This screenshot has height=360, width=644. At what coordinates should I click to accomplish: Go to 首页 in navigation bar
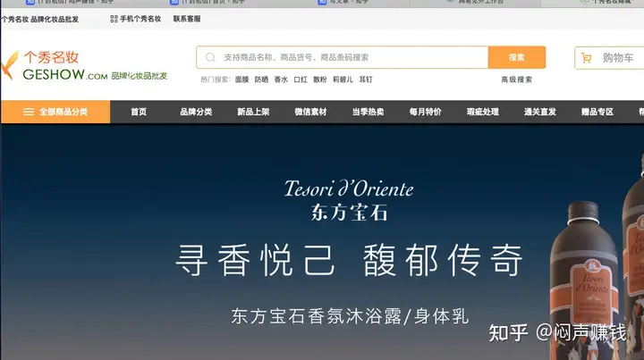point(139,112)
